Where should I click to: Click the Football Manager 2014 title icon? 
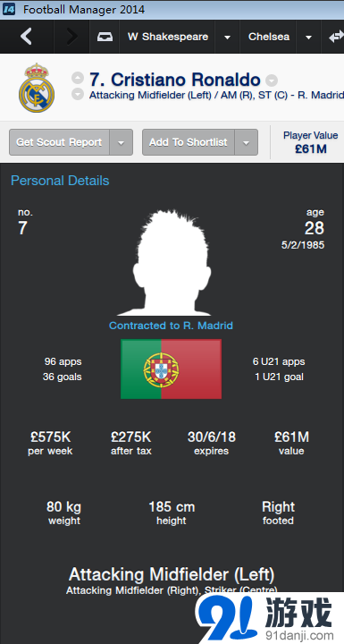(9, 10)
